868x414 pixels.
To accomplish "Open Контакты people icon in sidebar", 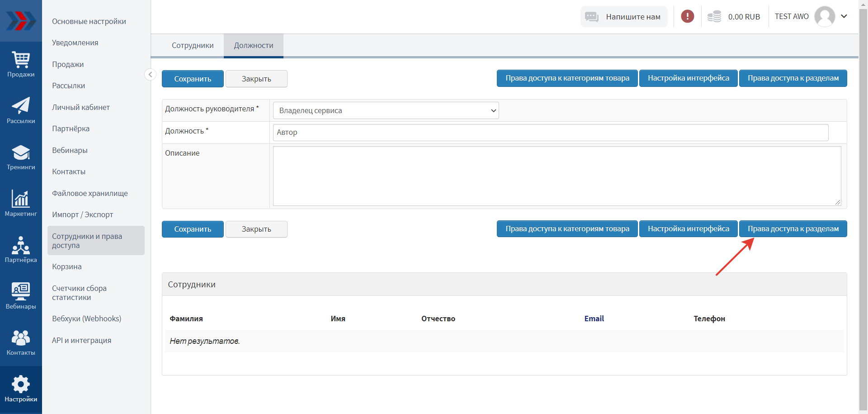I will (x=21, y=338).
